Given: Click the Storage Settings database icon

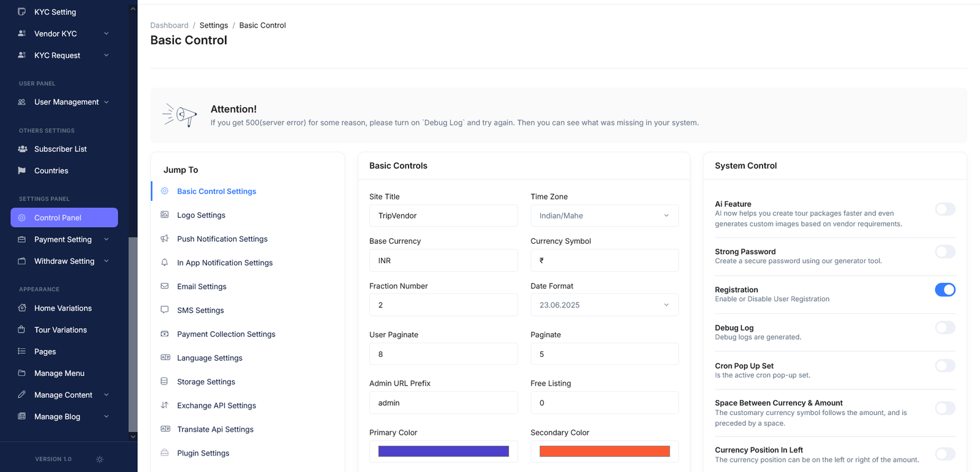Looking at the screenshot, I should (x=165, y=381).
